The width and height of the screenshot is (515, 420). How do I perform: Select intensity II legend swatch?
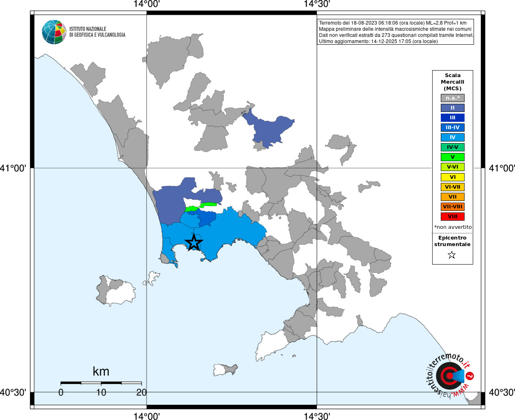pyautogui.click(x=453, y=108)
